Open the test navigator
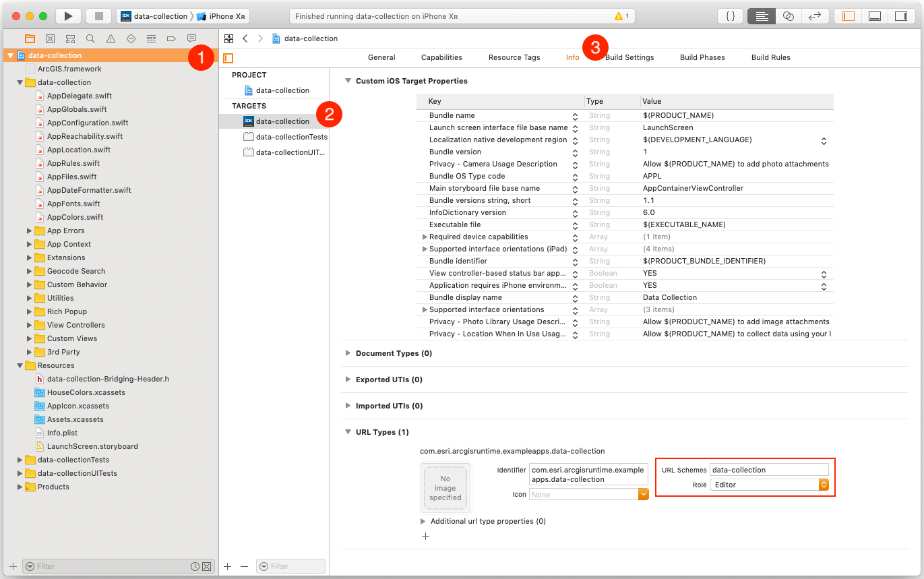The width and height of the screenshot is (924, 579). 131,38
